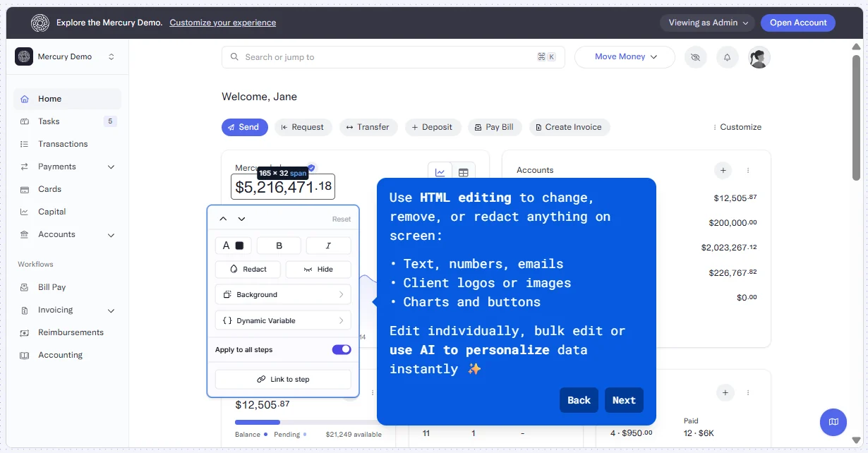
Task: Click Customize on the dashboard
Action: (x=737, y=127)
